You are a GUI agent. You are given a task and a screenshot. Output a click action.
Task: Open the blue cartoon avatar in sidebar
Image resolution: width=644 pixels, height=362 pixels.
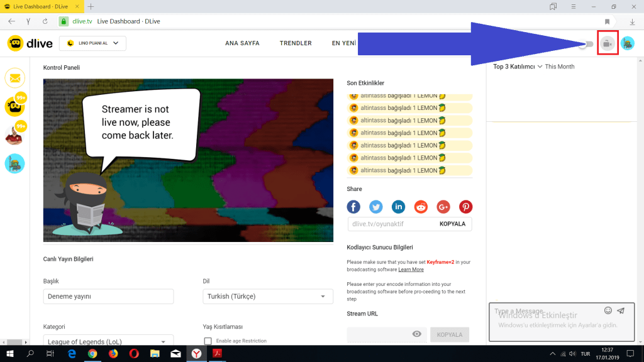click(x=15, y=163)
